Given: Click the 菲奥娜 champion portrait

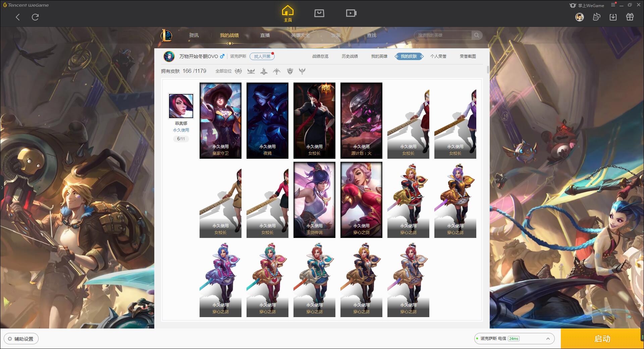Looking at the screenshot, I should [x=181, y=106].
